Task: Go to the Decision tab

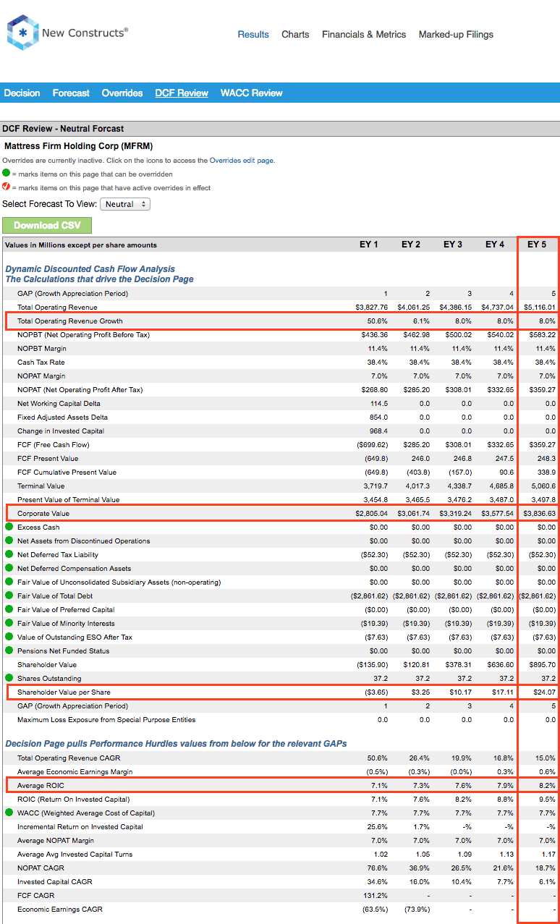Action: 22,93
